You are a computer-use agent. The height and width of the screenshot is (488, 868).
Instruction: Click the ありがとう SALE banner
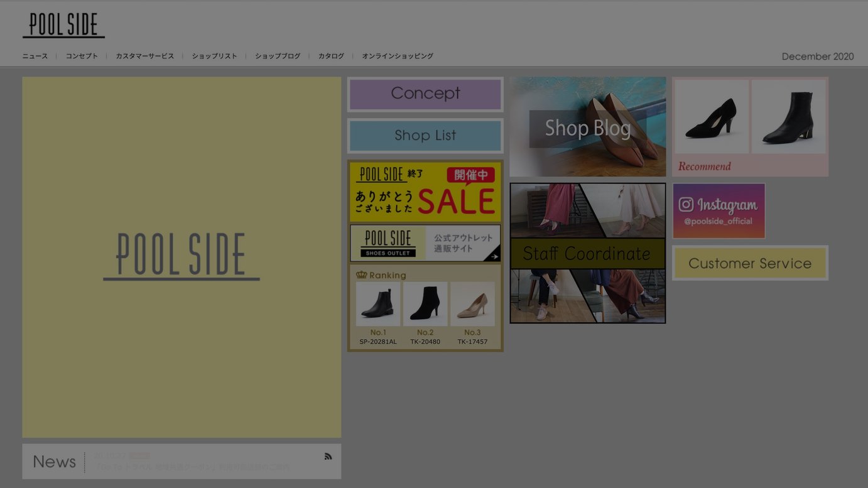point(425,192)
